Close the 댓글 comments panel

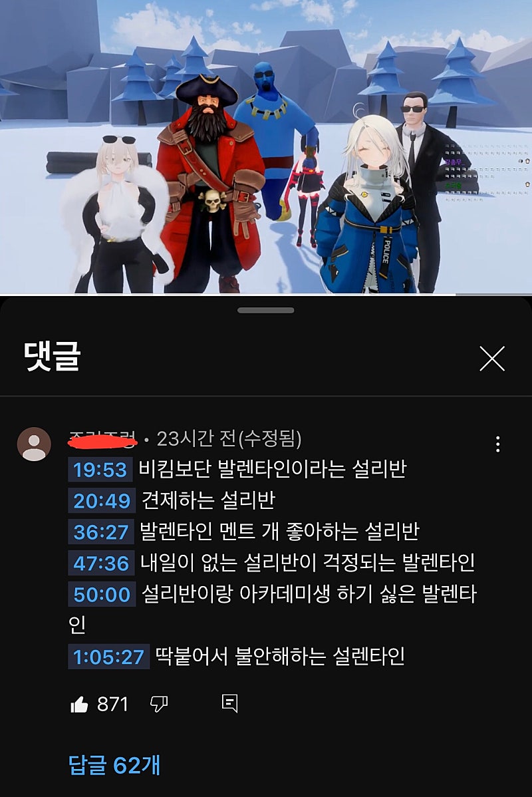click(492, 359)
